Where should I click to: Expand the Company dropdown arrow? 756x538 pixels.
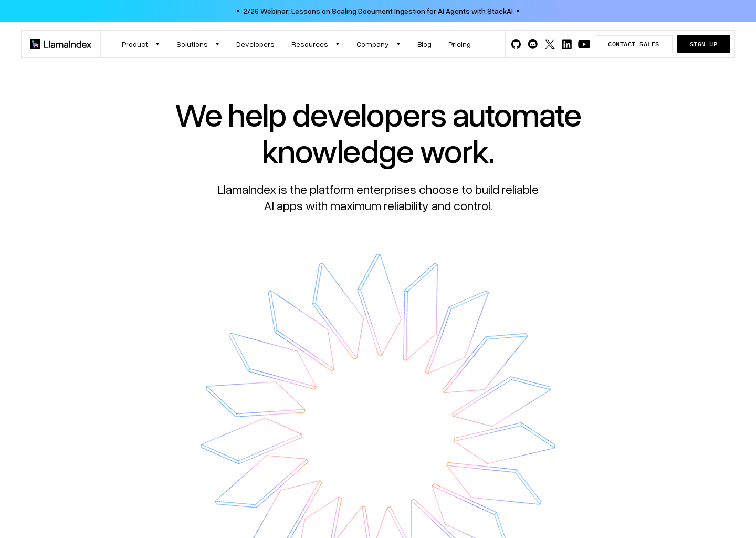[x=398, y=44]
